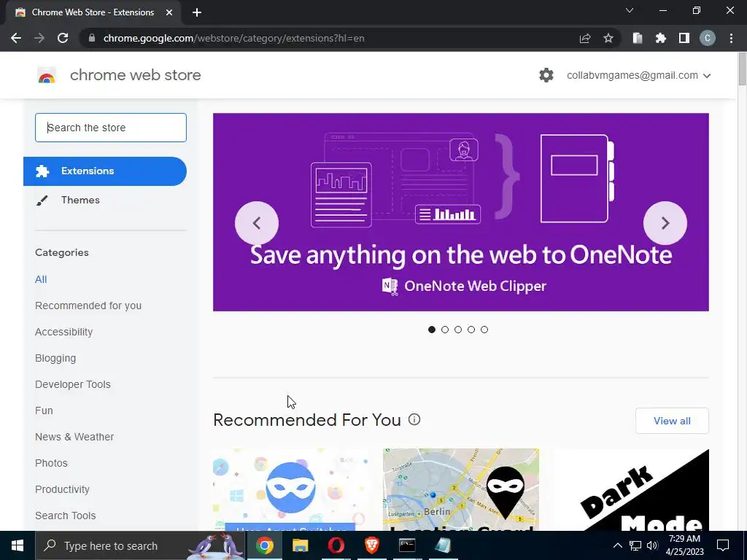Screen dimensions: 747x560
Task: Open the Fun category
Action: click(44, 411)
